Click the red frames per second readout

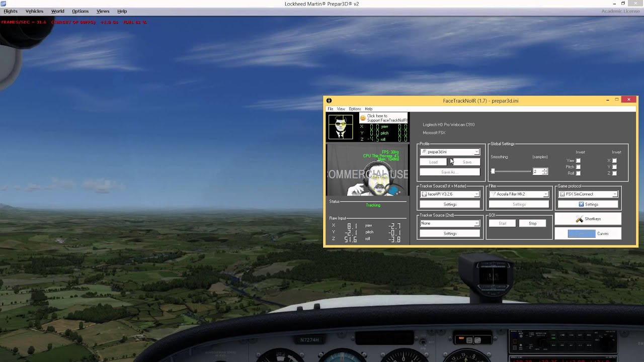[x=24, y=22]
